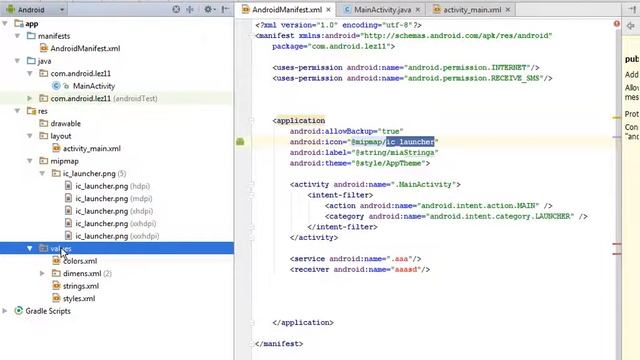
Task: Click the MainActivity class icon
Action: (x=56, y=86)
